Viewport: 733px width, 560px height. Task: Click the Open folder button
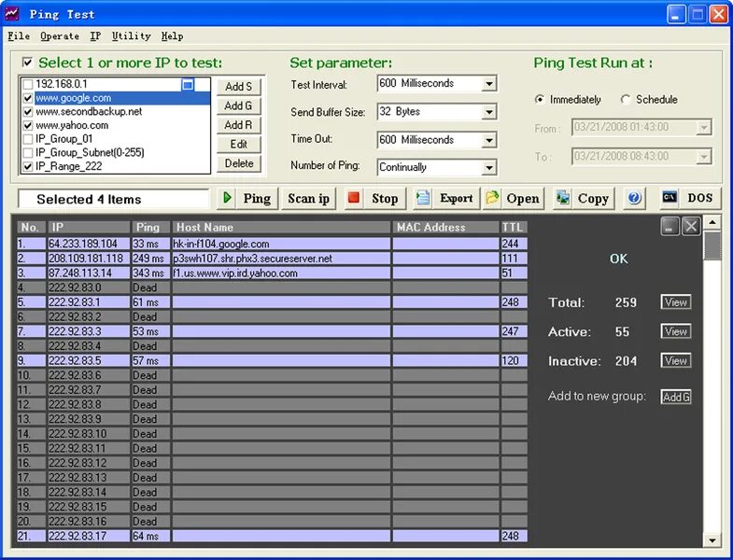514,199
